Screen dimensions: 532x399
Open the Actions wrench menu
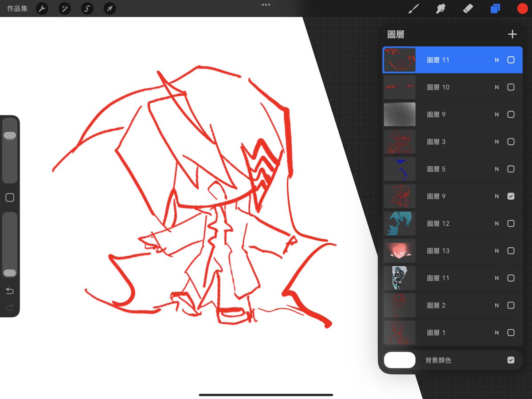tap(42, 8)
